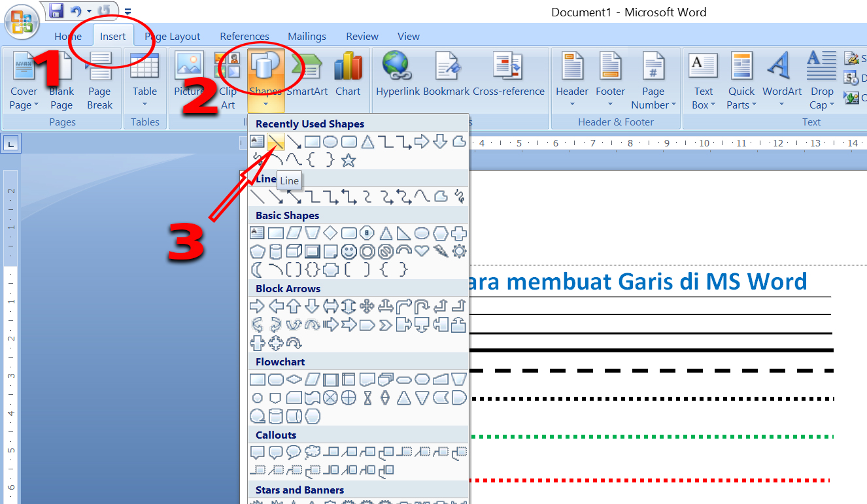
Task: Select the Flowchart Magnetic Disk shape
Action: [x=276, y=416]
